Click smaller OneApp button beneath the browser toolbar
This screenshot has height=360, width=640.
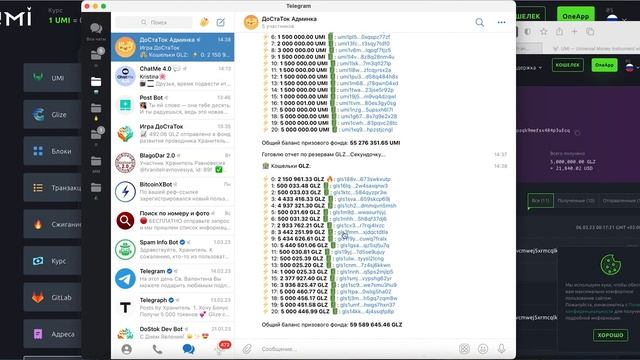coord(604,65)
